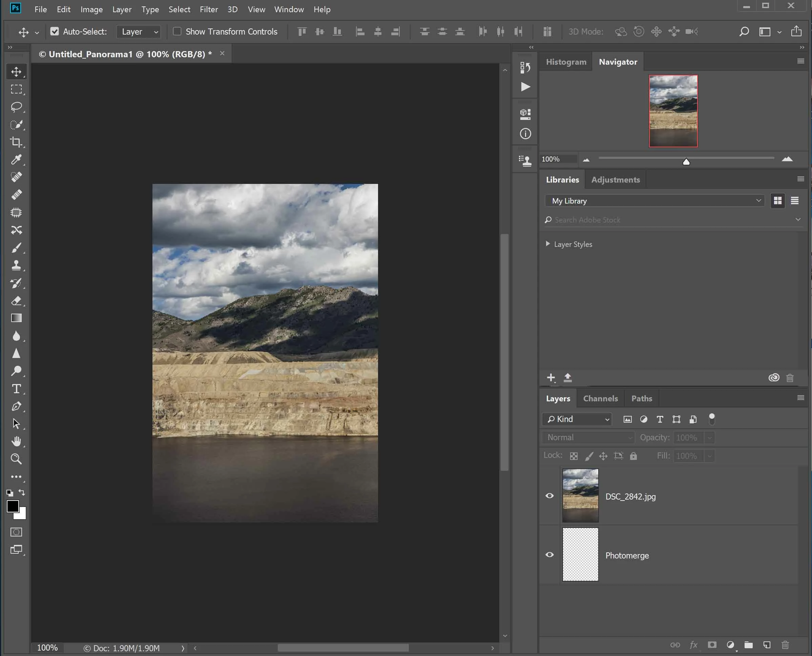This screenshot has width=812, height=656.
Task: Select the Horizontal Type tool
Action: pyautogui.click(x=16, y=388)
